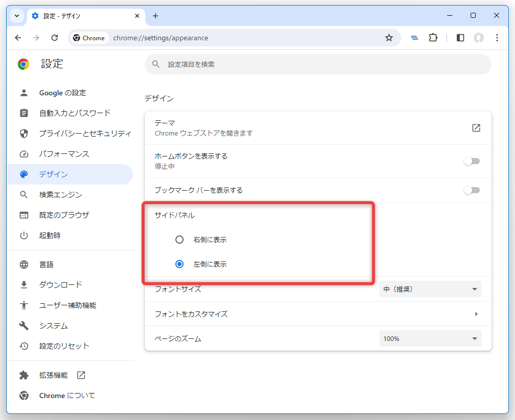Screen dimensions: 515x420
Task: Click the magnifier icon beside 検索エンジン
Action: point(24,195)
